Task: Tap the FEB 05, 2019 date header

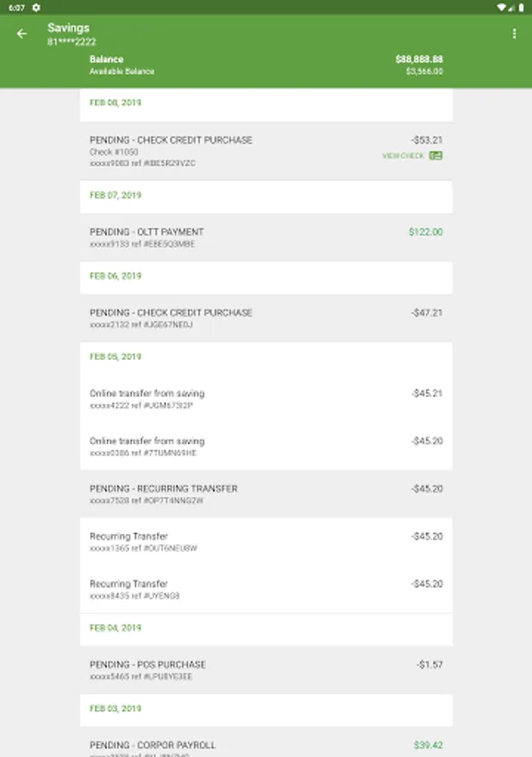Action: pyautogui.click(x=115, y=357)
